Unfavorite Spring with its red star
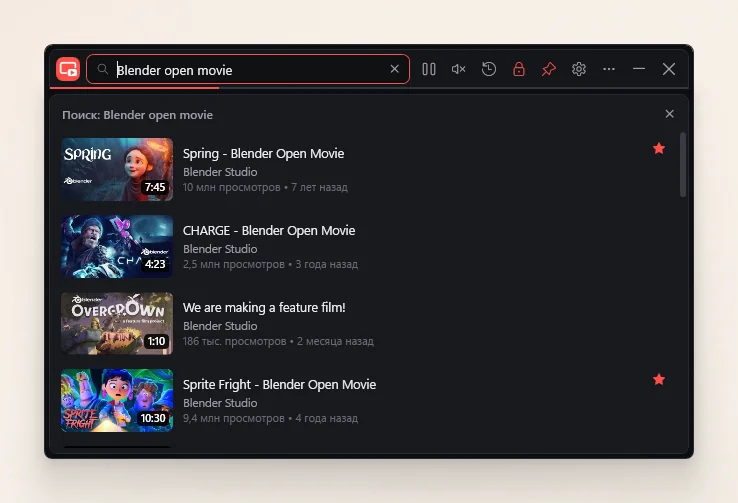The width and height of the screenshot is (738, 503). point(659,149)
